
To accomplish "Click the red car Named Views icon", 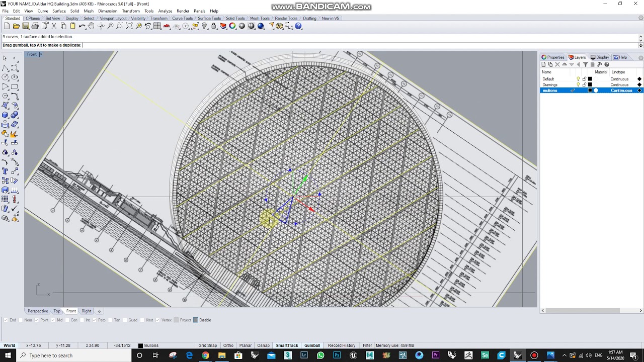I will coord(167,26).
